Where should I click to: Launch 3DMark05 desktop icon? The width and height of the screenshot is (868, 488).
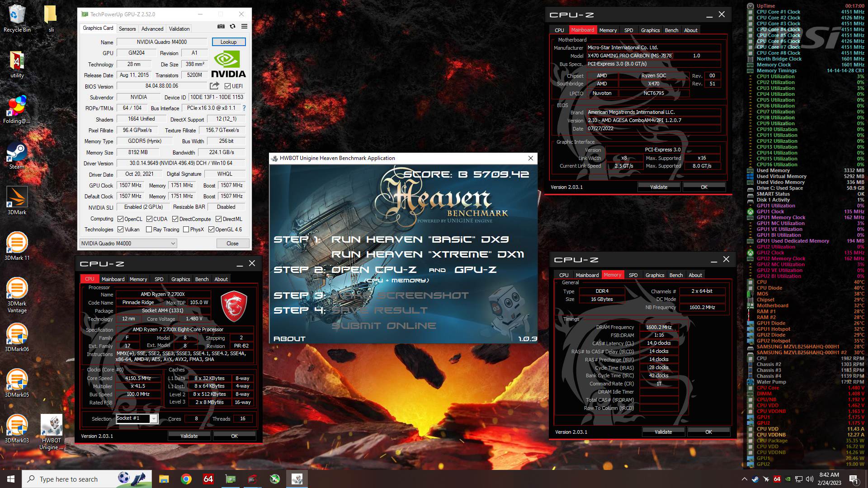(x=17, y=383)
